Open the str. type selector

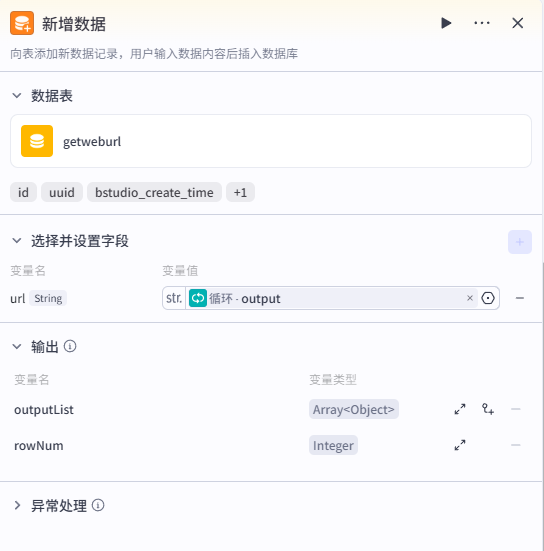coord(174,298)
